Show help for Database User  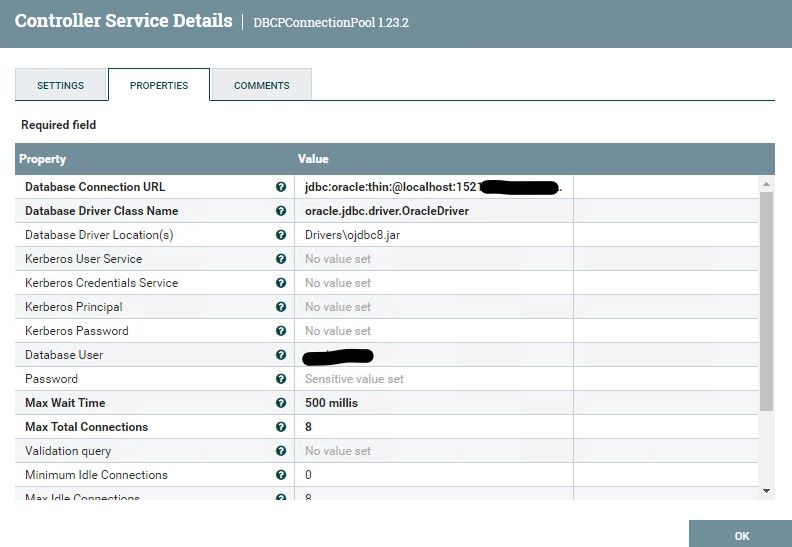click(281, 355)
